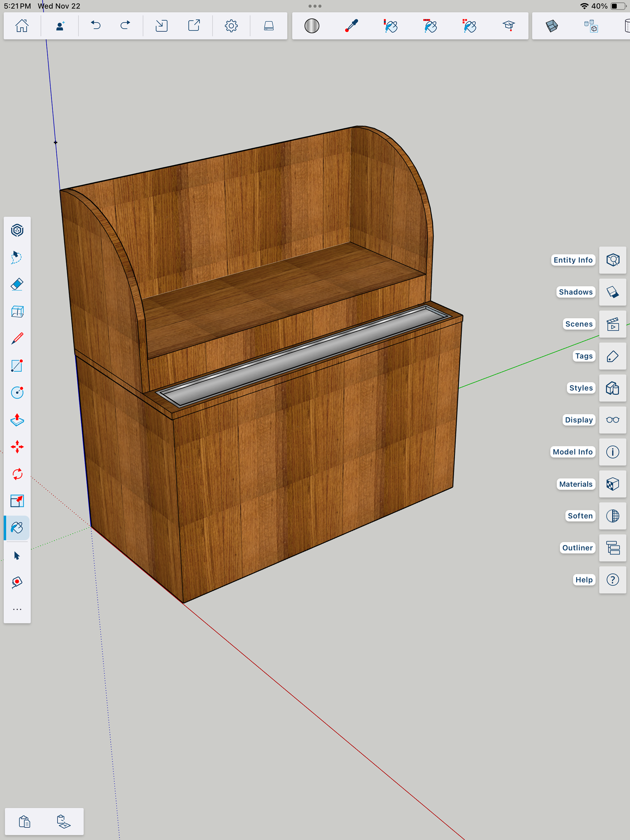Open the Styles panel

point(612,388)
